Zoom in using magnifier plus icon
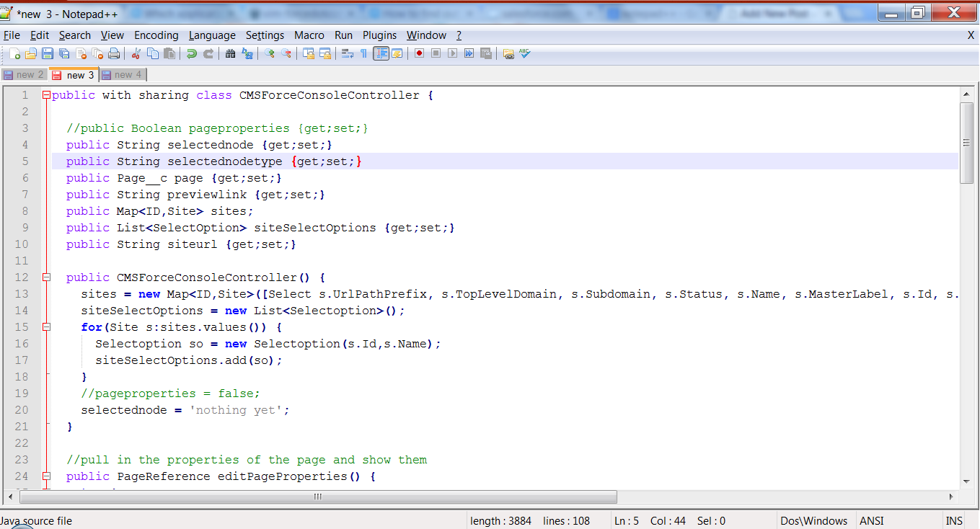 click(270, 53)
